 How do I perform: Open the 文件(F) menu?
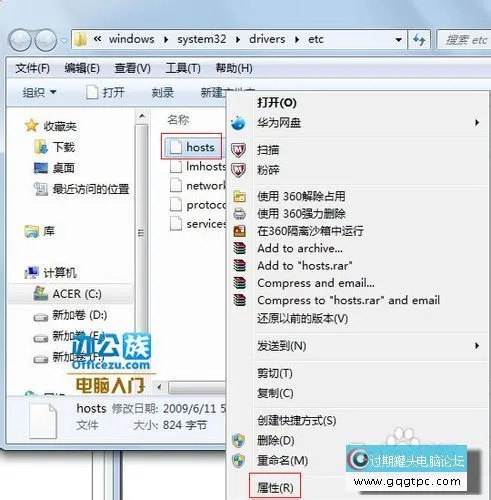point(32,68)
